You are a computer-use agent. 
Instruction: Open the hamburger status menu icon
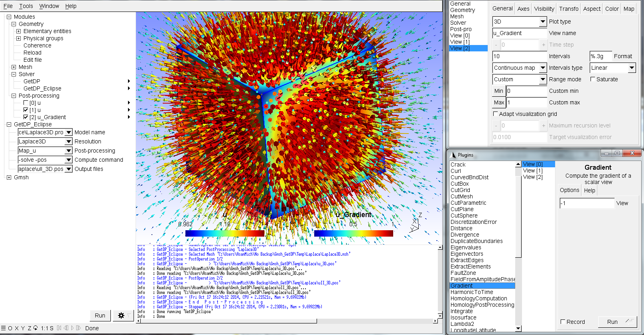[4, 328]
